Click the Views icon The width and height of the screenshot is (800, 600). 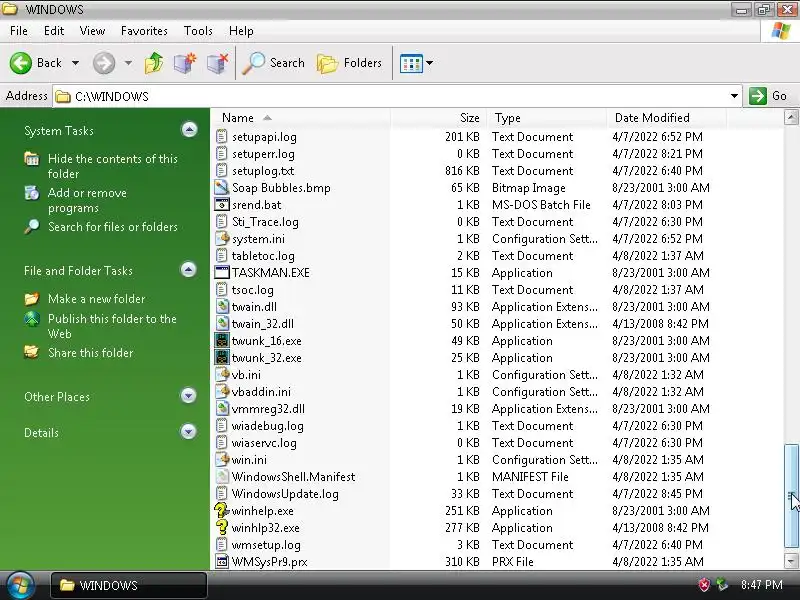(x=411, y=63)
